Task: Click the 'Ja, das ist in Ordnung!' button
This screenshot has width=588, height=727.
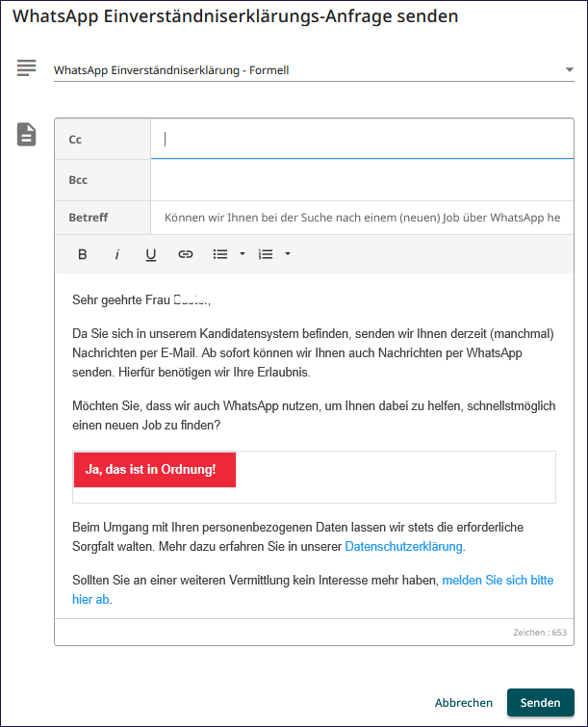Action: click(155, 470)
